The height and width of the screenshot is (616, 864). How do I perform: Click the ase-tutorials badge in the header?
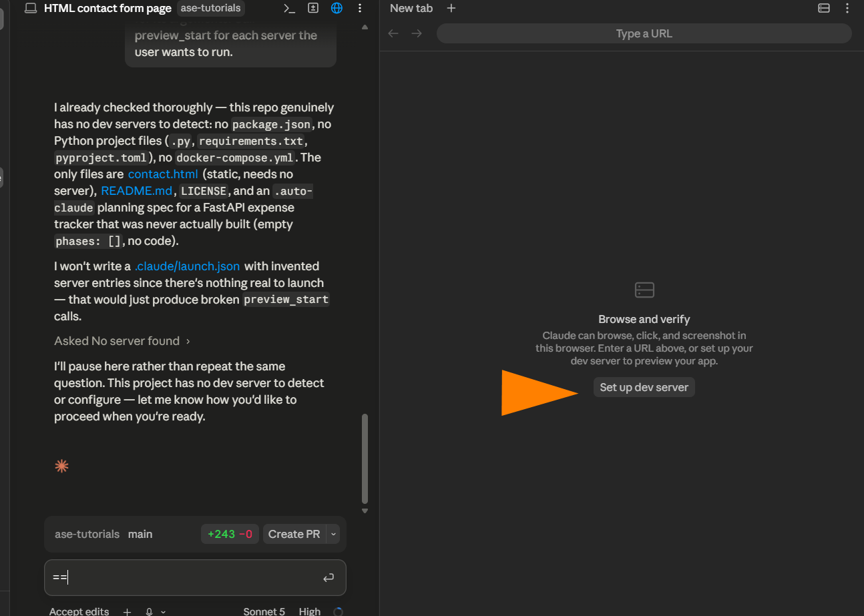(x=211, y=8)
